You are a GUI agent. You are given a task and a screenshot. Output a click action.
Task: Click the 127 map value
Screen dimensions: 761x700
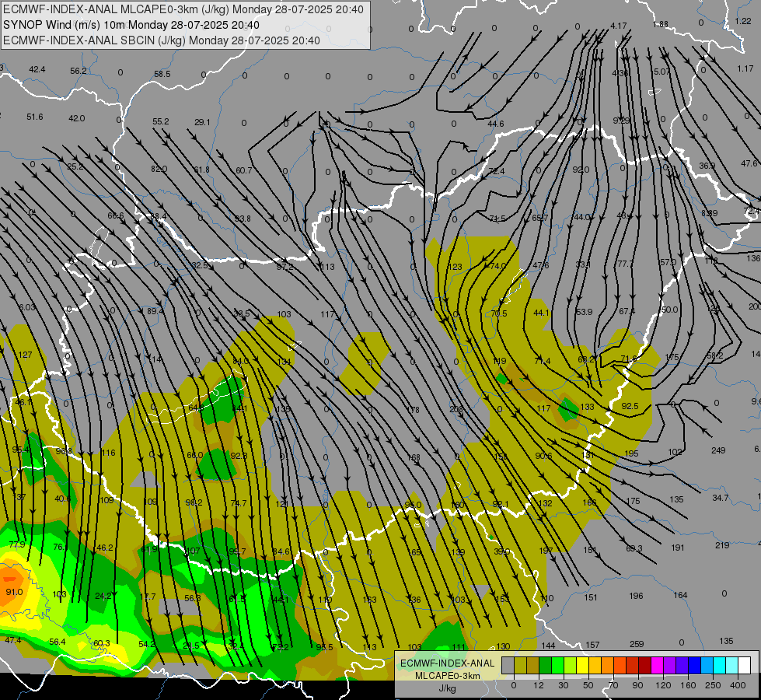[x=25, y=355]
